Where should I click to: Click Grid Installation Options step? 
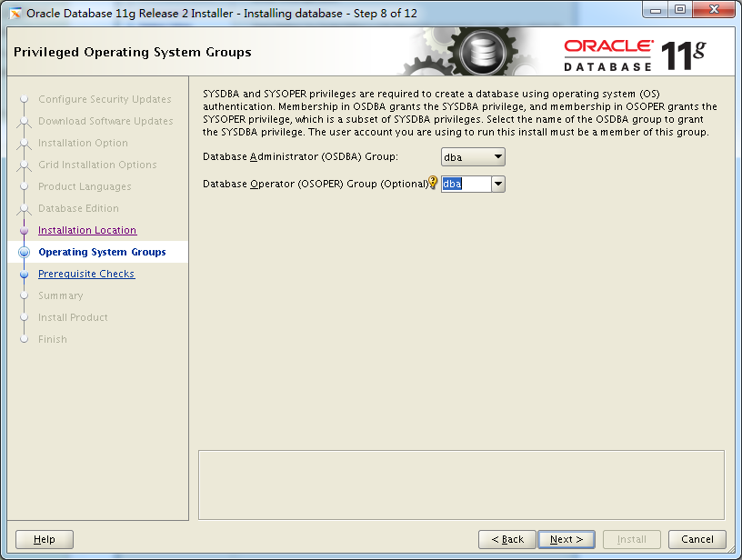97,165
